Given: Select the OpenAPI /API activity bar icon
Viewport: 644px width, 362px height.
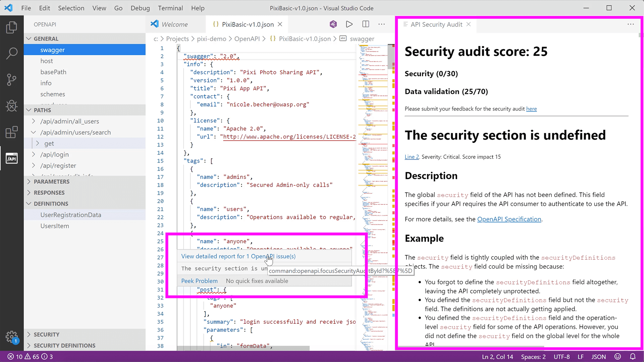Looking at the screenshot, I should pyautogui.click(x=12, y=159).
